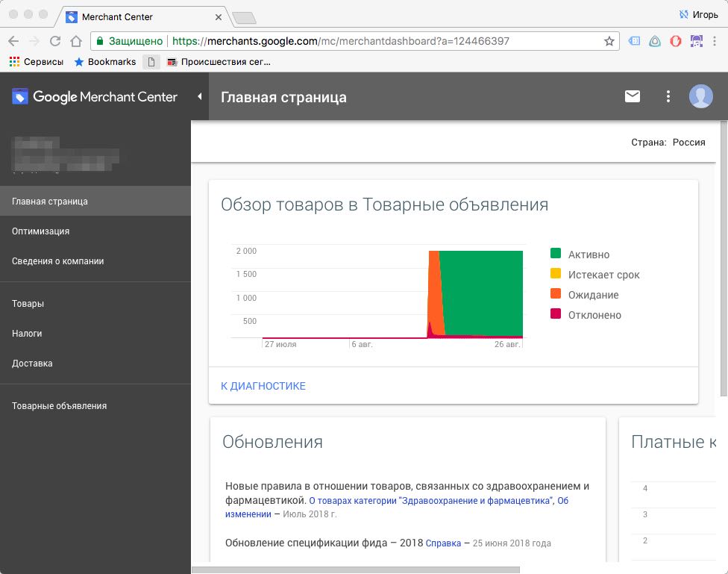Open the mail notifications envelope icon
The height and width of the screenshot is (574, 728).
pyautogui.click(x=633, y=96)
